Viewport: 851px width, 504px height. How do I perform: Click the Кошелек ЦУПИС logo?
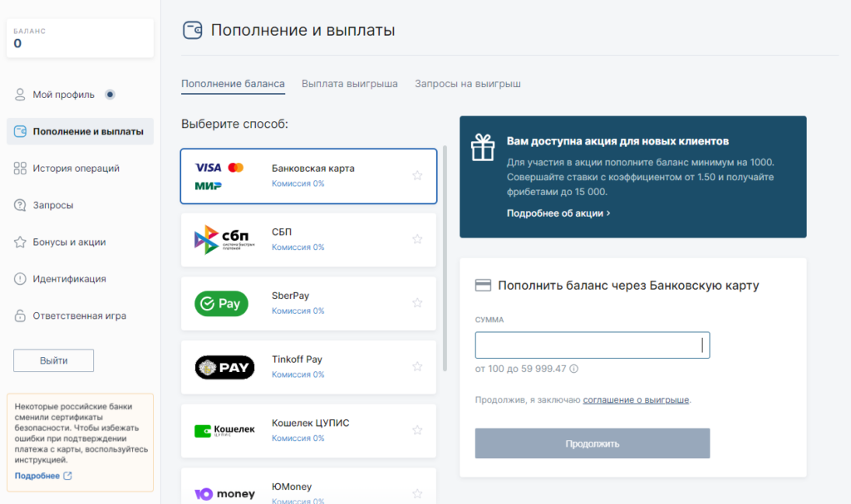point(224,431)
